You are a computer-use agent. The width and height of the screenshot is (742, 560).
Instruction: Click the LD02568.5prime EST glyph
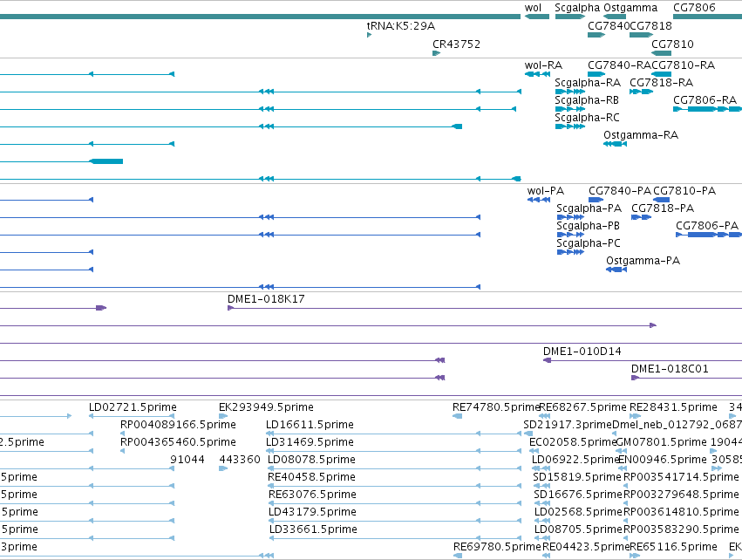point(543,521)
